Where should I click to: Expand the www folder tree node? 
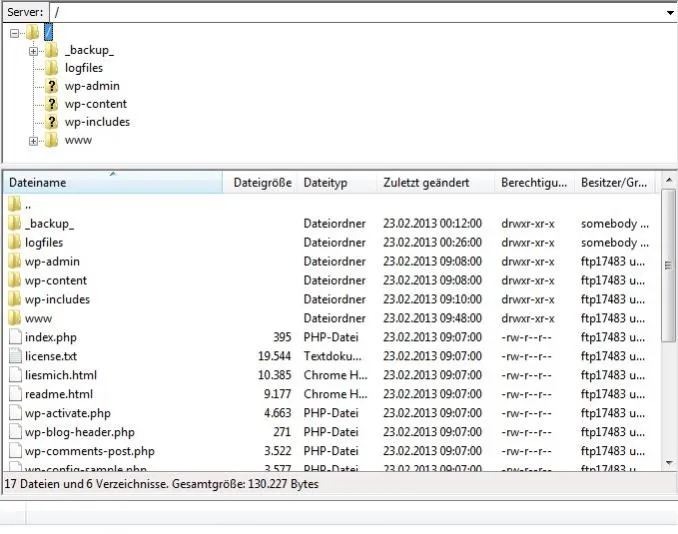coord(33,141)
